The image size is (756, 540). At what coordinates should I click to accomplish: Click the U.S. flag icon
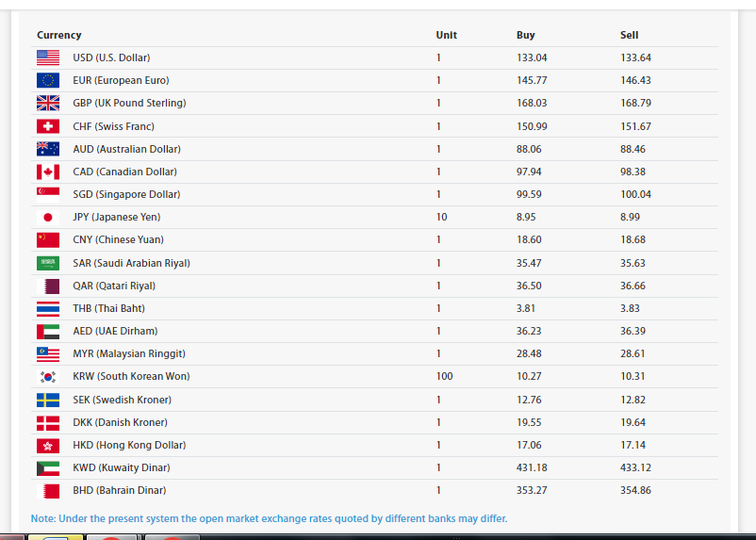pos(48,57)
